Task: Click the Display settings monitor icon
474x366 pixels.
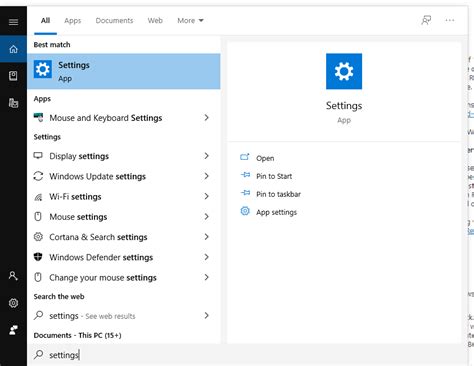Action: click(x=38, y=156)
